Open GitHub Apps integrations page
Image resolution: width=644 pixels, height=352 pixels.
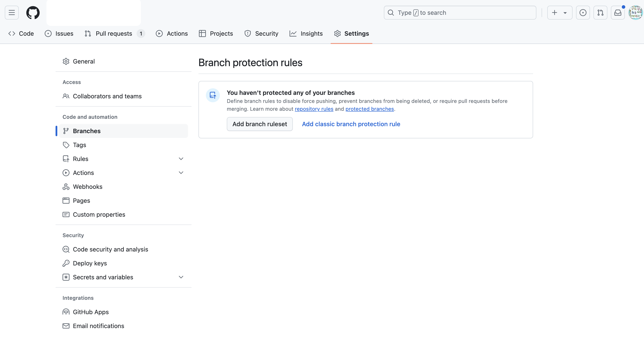pyautogui.click(x=91, y=312)
